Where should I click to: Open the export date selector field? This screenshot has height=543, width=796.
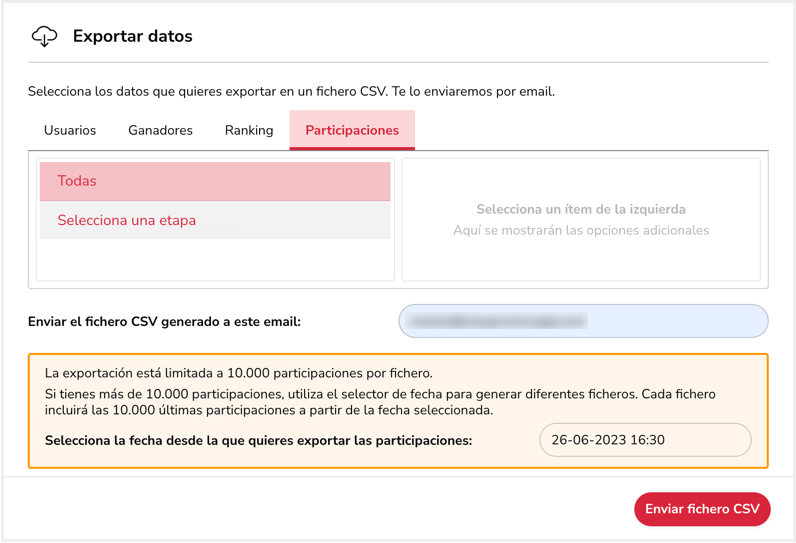[x=645, y=440]
